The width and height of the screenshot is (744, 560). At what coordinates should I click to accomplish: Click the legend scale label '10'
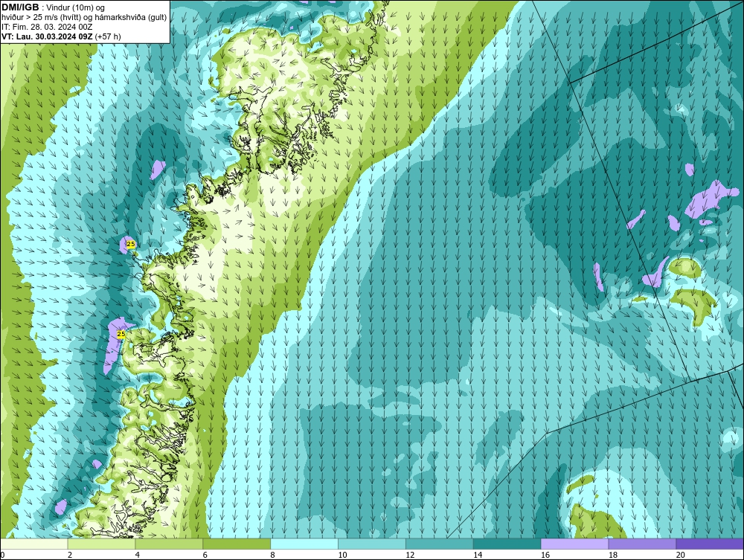tap(342, 555)
